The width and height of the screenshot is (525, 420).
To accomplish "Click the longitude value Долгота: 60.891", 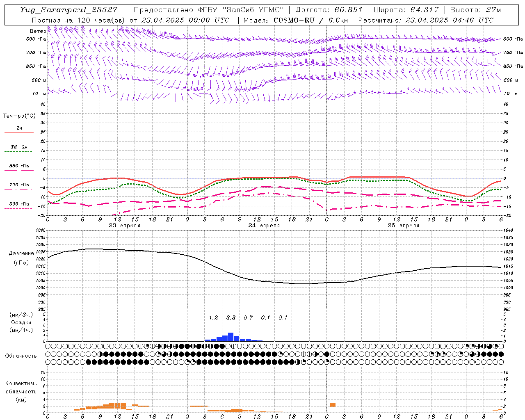I will [329, 9].
